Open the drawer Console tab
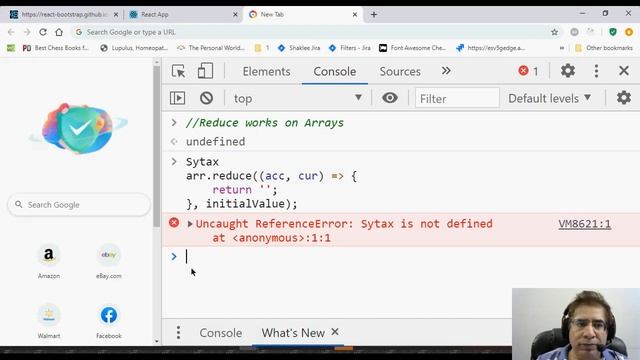This screenshot has height=360, width=640. click(x=220, y=333)
